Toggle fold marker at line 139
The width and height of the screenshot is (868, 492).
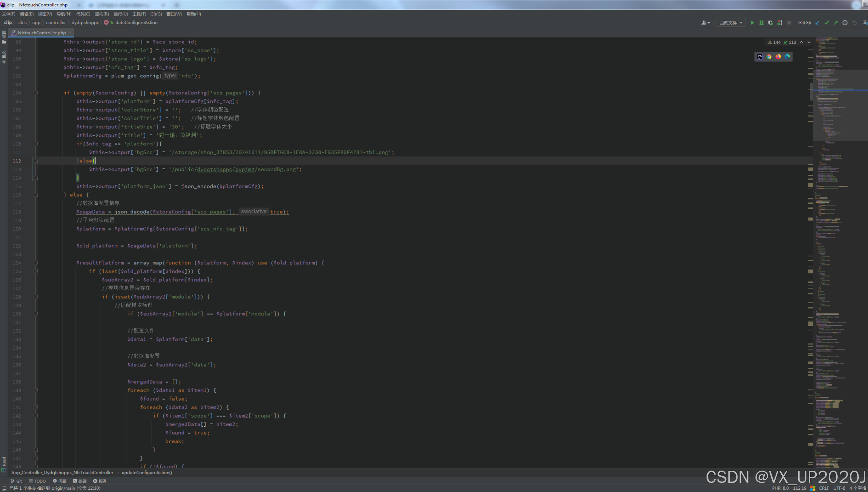(35, 390)
